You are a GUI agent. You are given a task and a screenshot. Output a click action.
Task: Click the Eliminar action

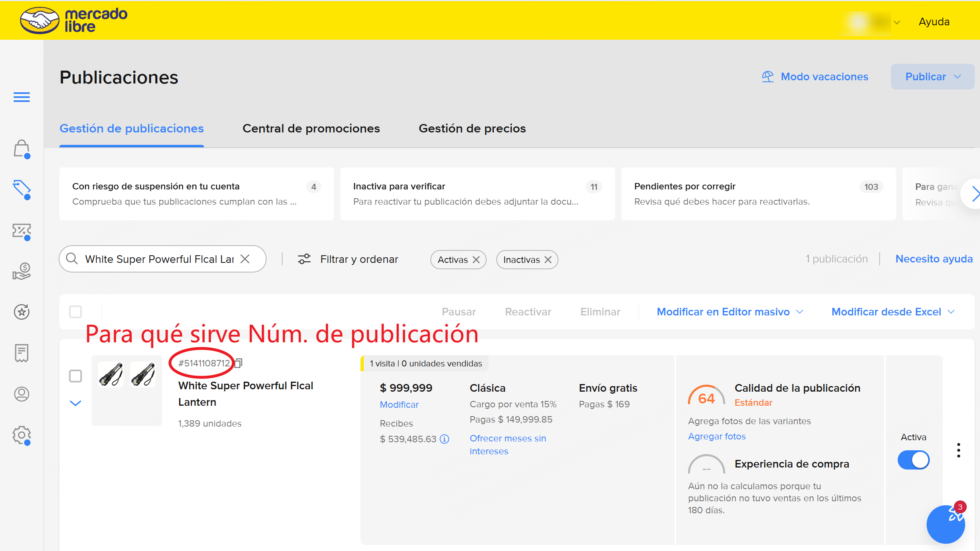coord(600,312)
